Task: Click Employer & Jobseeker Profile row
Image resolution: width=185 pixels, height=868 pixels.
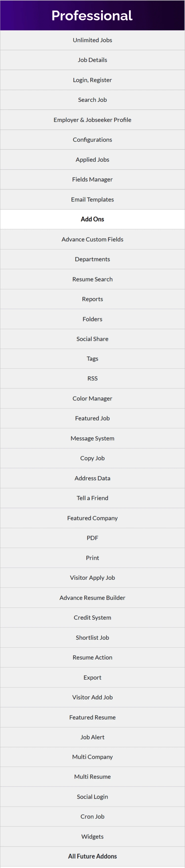Action: click(92, 120)
